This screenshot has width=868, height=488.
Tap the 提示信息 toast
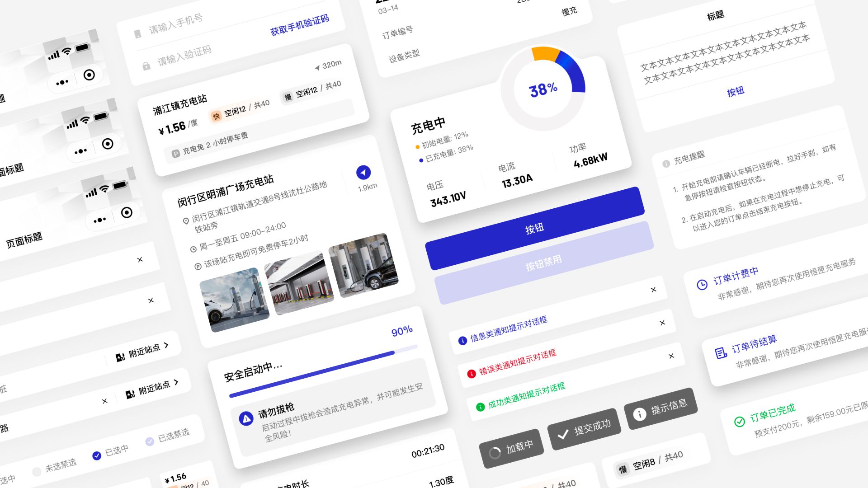pyautogui.click(x=661, y=408)
